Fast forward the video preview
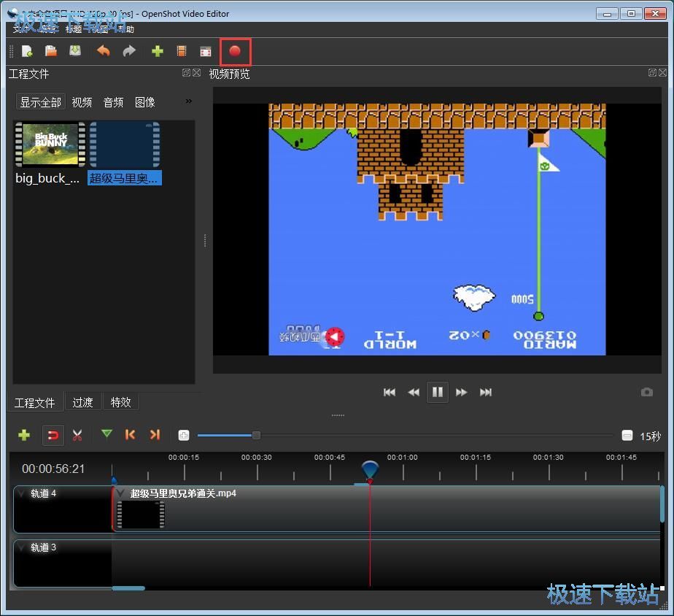Image resolution: width=674 pixels, height=616 pixels. tap(462, 392)
